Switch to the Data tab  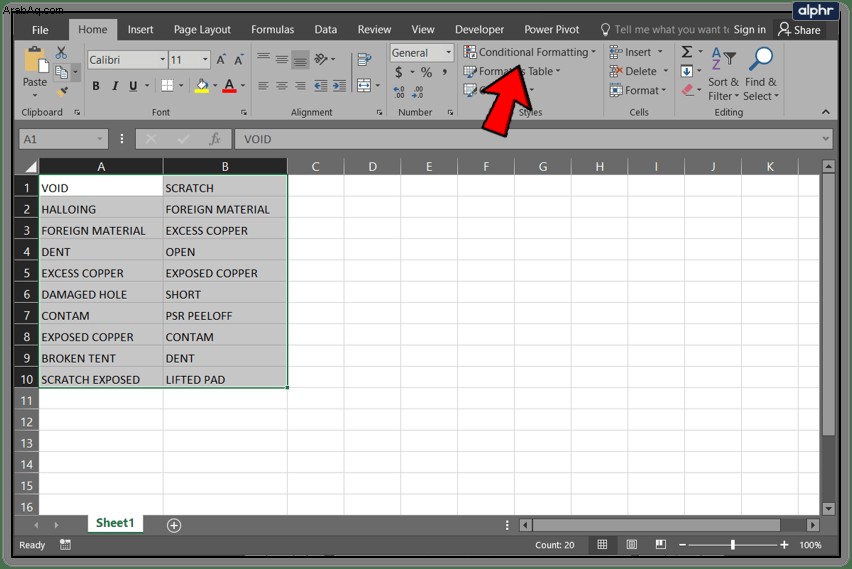click(x=325, y=29)
